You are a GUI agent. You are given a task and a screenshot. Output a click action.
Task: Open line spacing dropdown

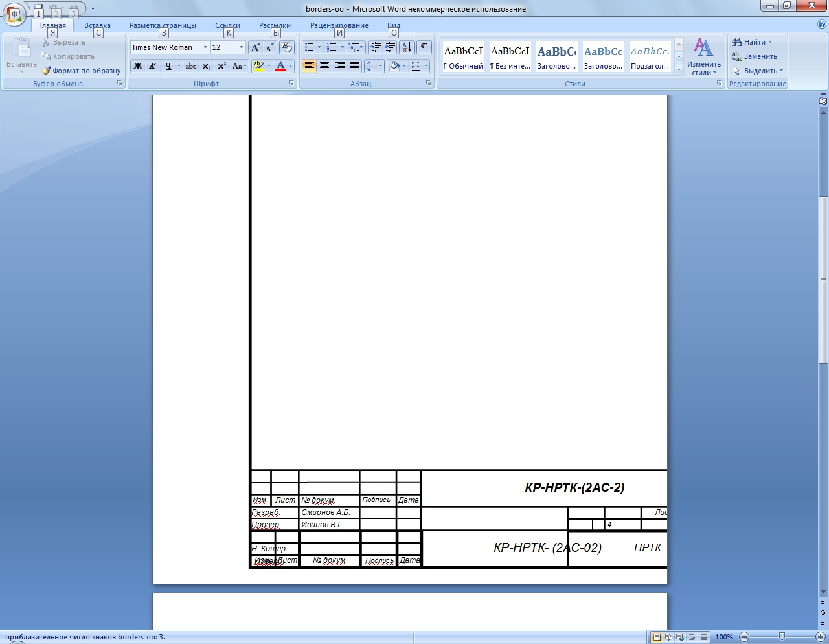(x=374, y=66)
